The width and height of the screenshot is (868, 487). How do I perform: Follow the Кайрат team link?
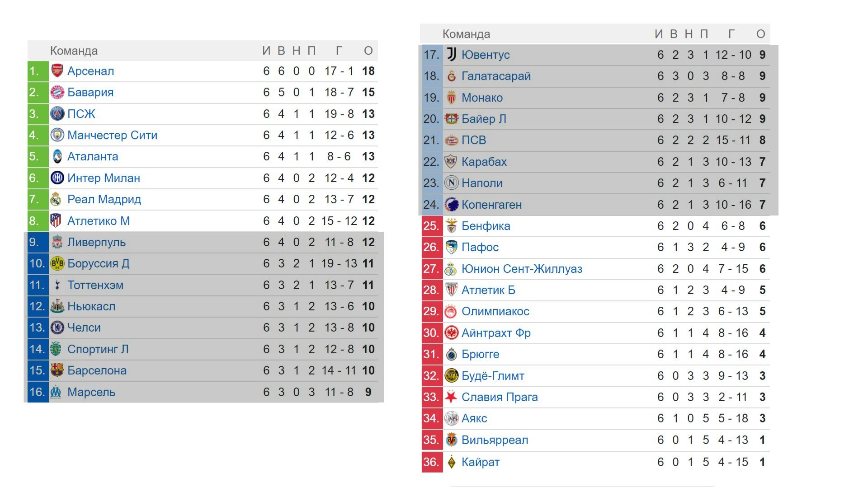pos(480,462)
